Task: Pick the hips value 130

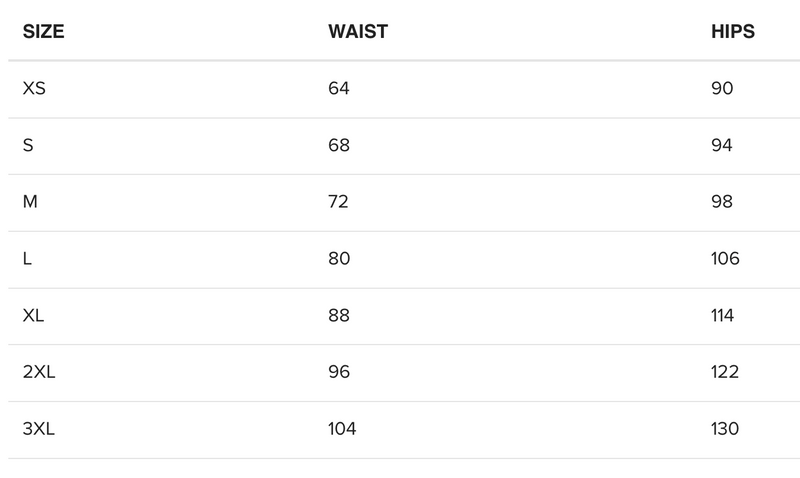Action: (725, 429)
